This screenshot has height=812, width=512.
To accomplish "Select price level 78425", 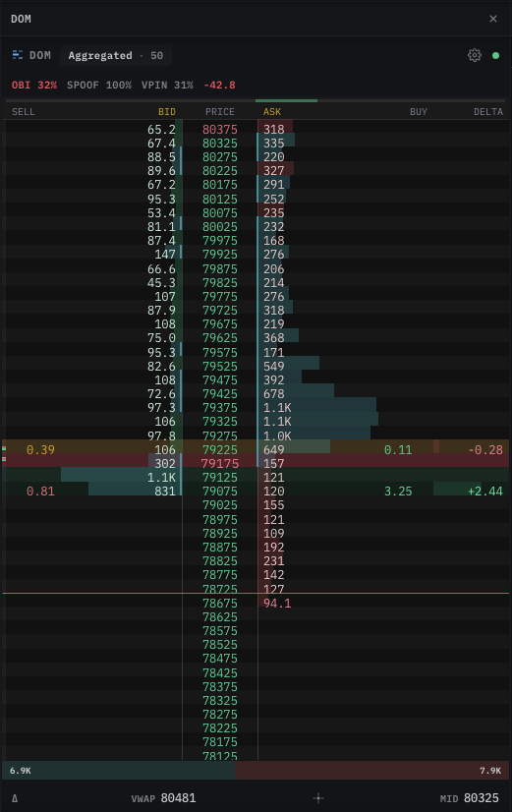I will (219, 672).
